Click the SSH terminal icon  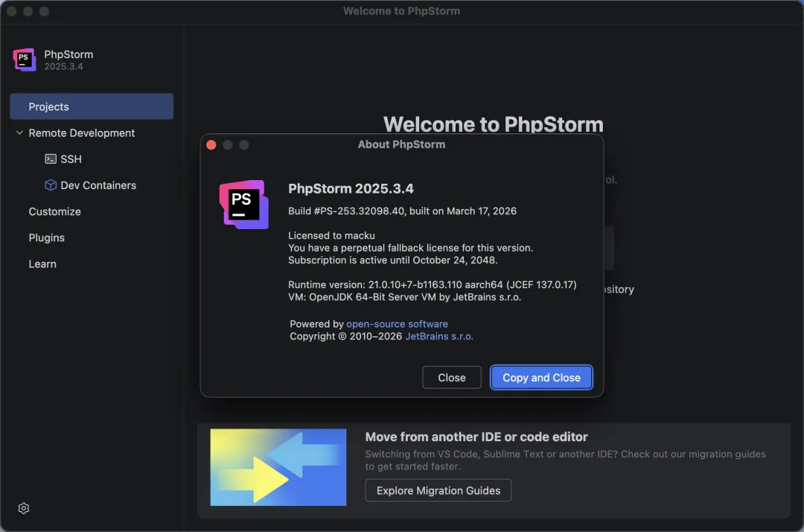[x=51, y=159]
